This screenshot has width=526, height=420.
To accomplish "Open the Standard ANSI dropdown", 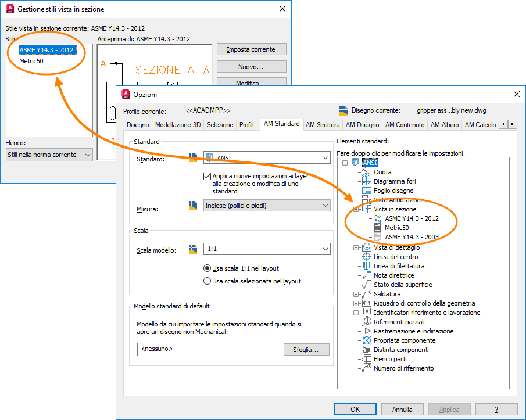I will (x=267, y=157).
